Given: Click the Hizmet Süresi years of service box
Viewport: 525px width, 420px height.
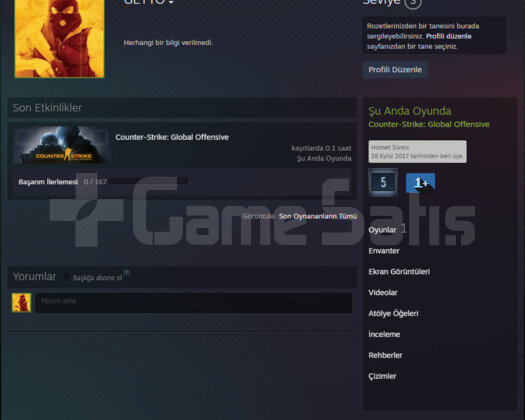Looking at the screenshot, I should coord(417,152).
